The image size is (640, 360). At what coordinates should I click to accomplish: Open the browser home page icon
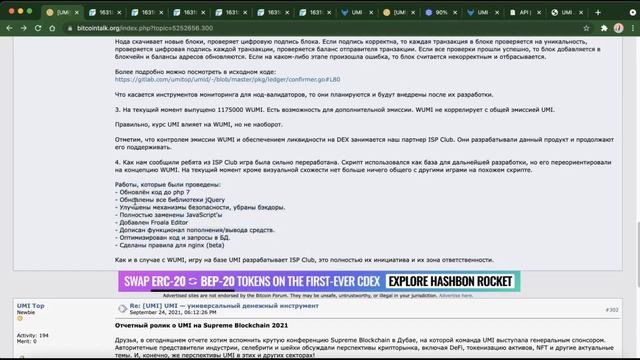click(x=52, y=28)
